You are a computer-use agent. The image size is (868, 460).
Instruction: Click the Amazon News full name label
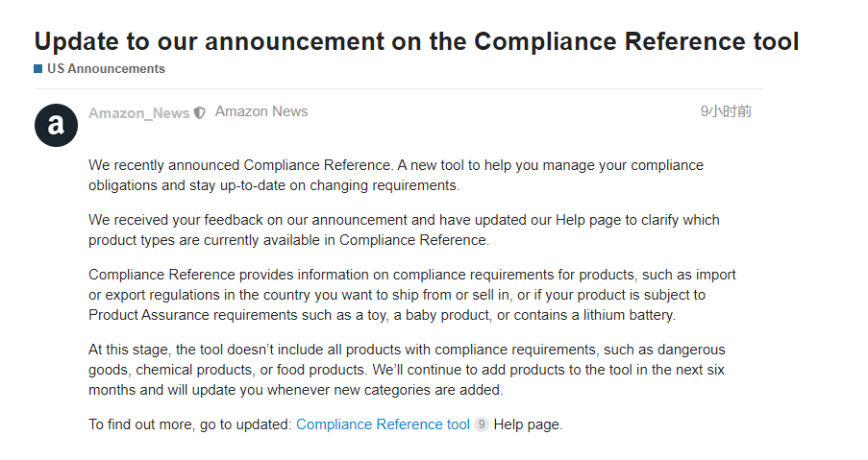[261, 111]
